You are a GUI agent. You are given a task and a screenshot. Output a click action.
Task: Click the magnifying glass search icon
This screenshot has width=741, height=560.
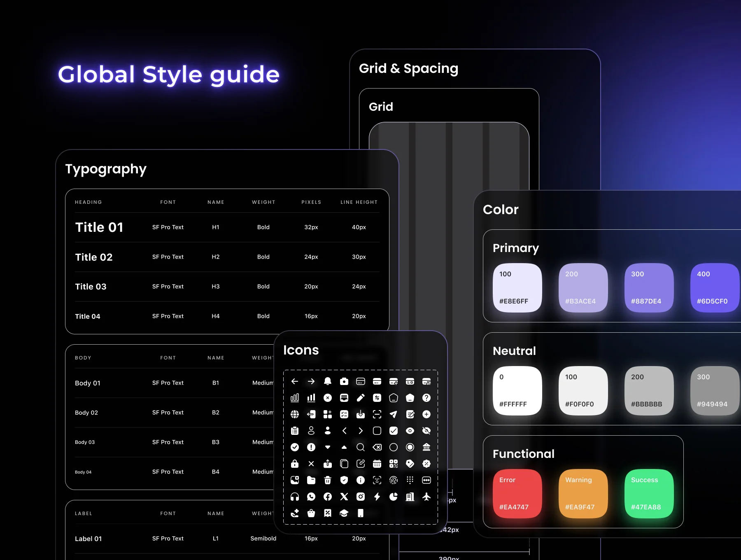coord(361,447)
